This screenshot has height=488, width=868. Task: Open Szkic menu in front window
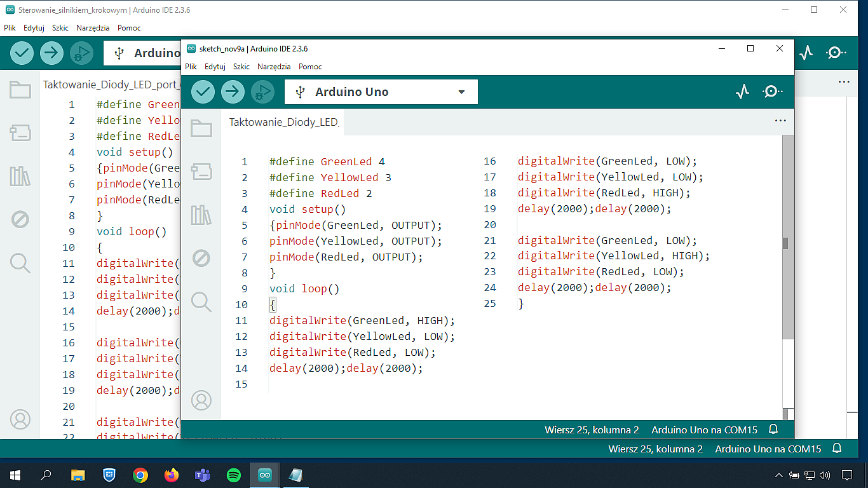[241, 67]
